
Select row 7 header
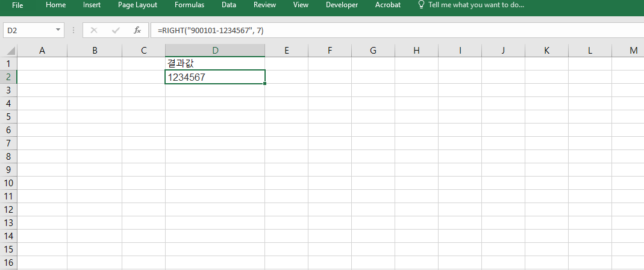click(8, 143)
